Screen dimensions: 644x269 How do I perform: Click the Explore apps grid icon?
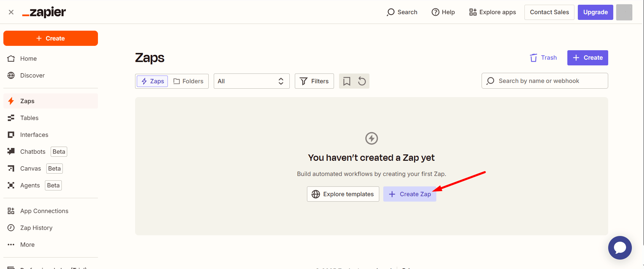point(473,12)
